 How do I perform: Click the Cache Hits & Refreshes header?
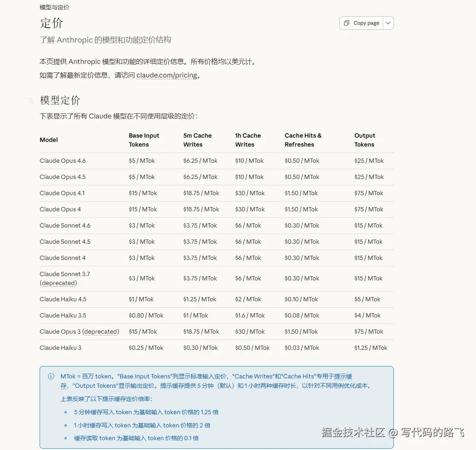pos(303,140)
